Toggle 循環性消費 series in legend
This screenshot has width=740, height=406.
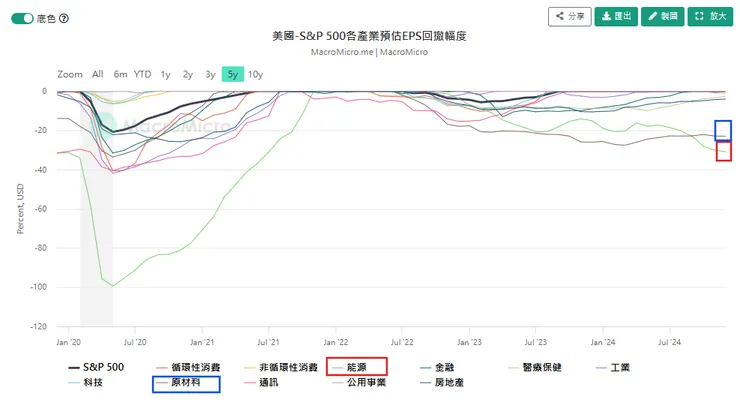pos(188,367)
